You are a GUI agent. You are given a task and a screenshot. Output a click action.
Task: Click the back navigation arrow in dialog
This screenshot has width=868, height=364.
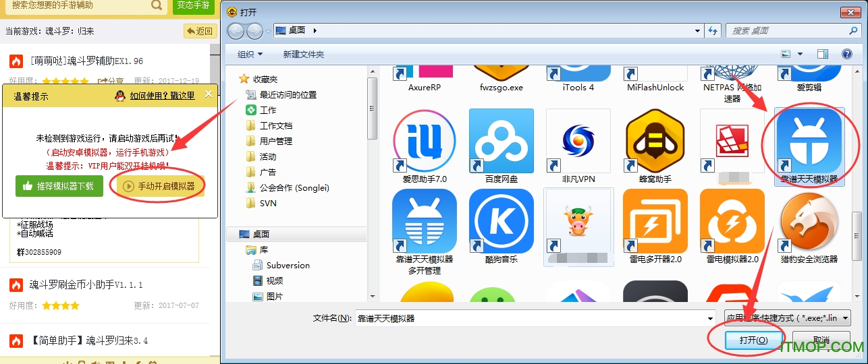pyautogui.click(x=236, y=30)
